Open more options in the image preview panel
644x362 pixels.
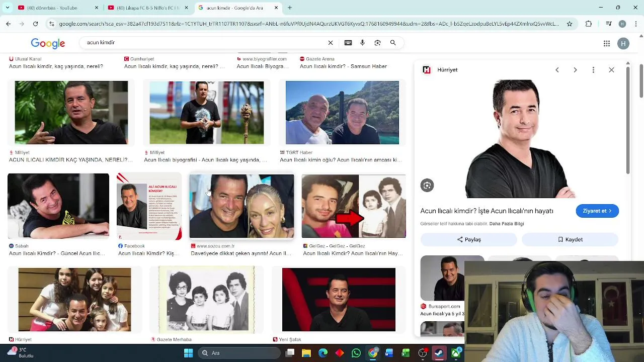593,70
